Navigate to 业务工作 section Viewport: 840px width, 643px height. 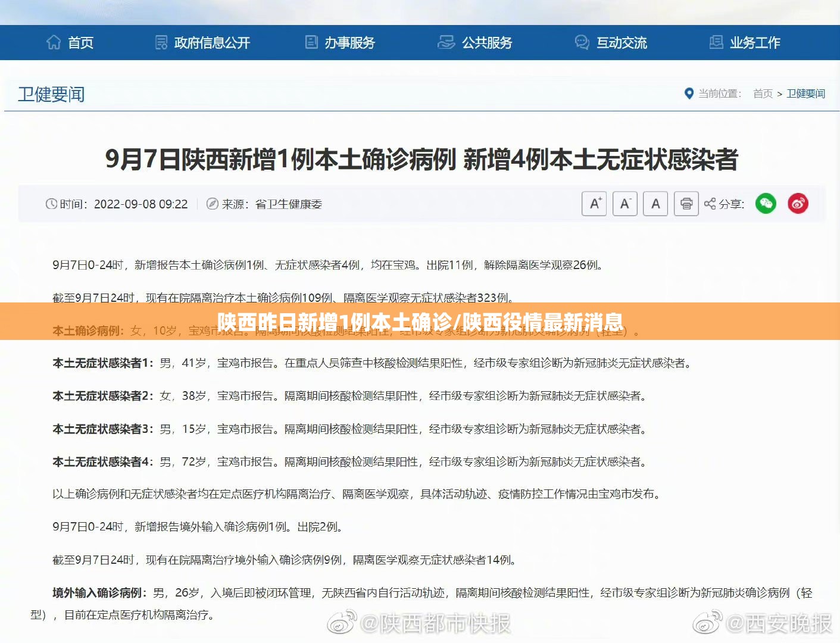click(x=755, y=43)
